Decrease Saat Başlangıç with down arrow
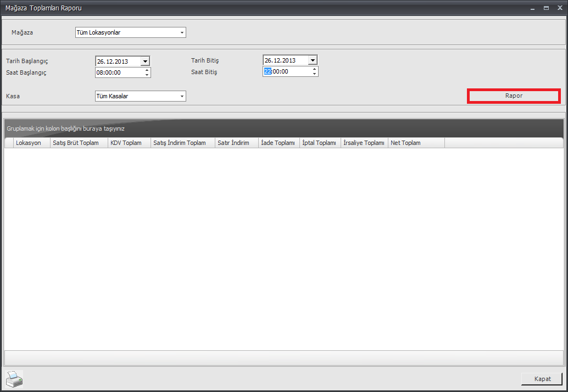 tap(147, 75)
